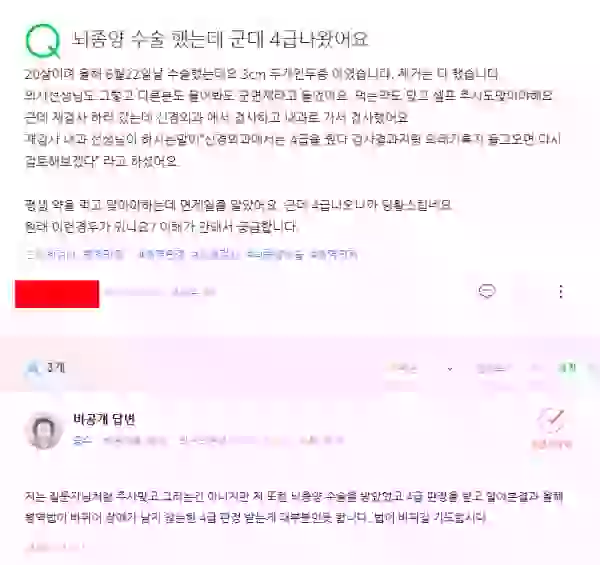600x565 pixels.
Task: Click the first hashtag under the question
Action: [52, 255]
